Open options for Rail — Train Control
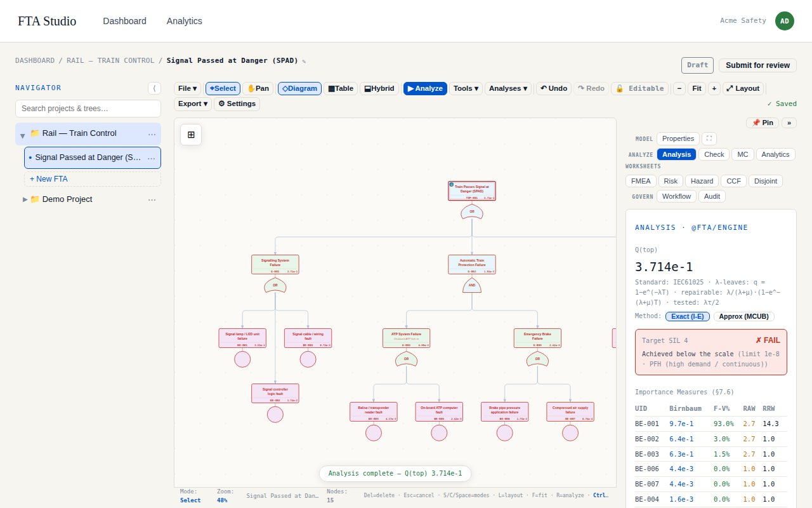The image size is (812, 508). coord(152,133)
